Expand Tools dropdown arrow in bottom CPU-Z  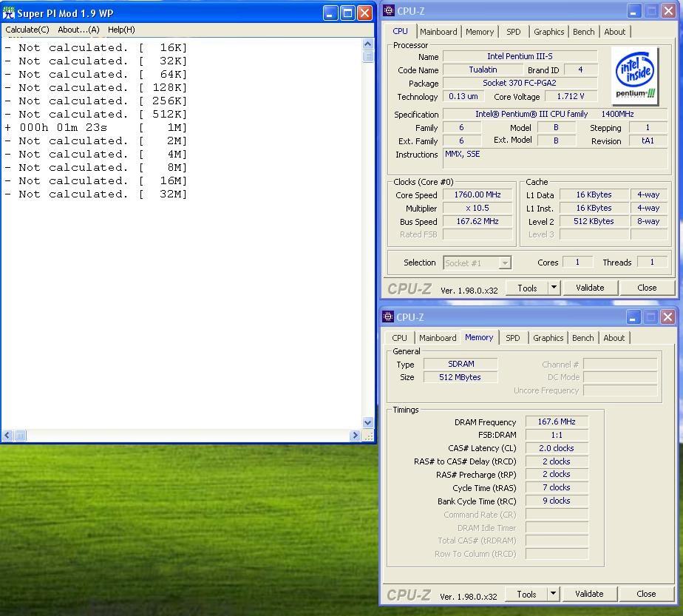(x=553, y=594)
